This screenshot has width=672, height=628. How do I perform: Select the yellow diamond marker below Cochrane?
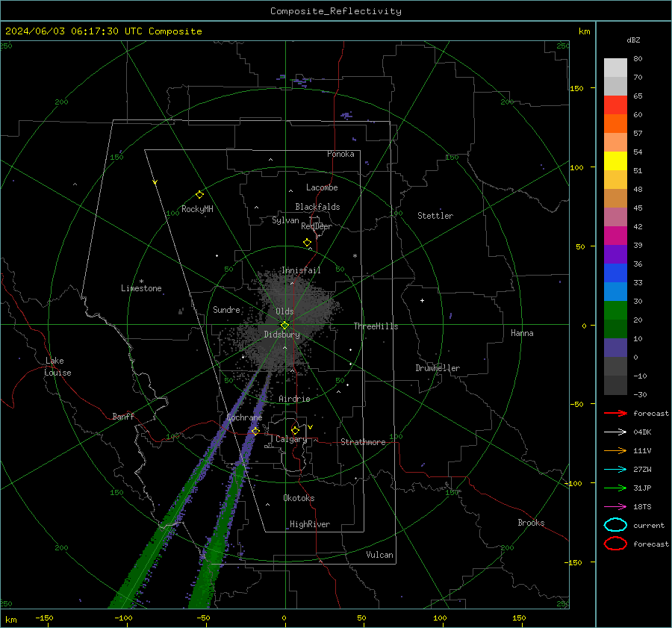pyautogui.click(x=255, y=431)
